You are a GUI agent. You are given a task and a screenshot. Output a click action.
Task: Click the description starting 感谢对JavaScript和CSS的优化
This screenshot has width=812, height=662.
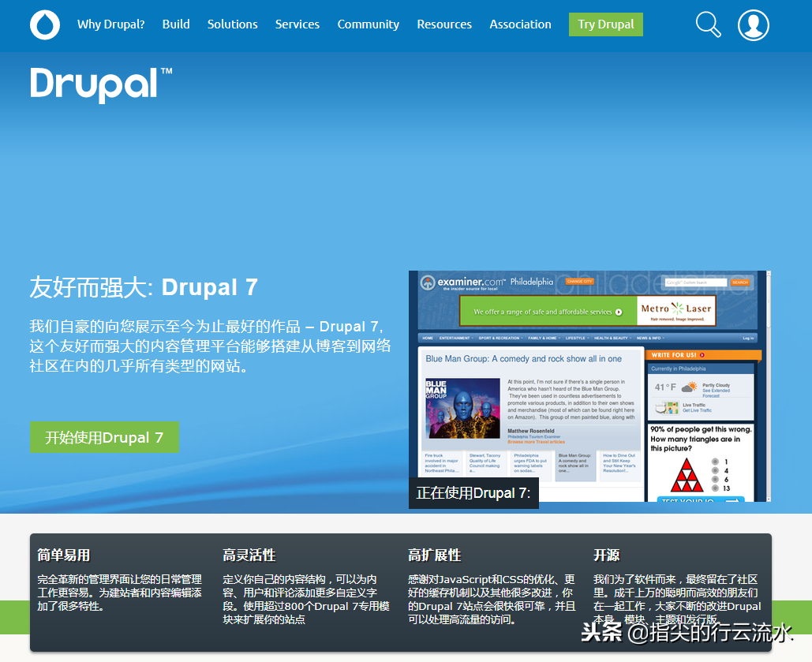(492, 600)
